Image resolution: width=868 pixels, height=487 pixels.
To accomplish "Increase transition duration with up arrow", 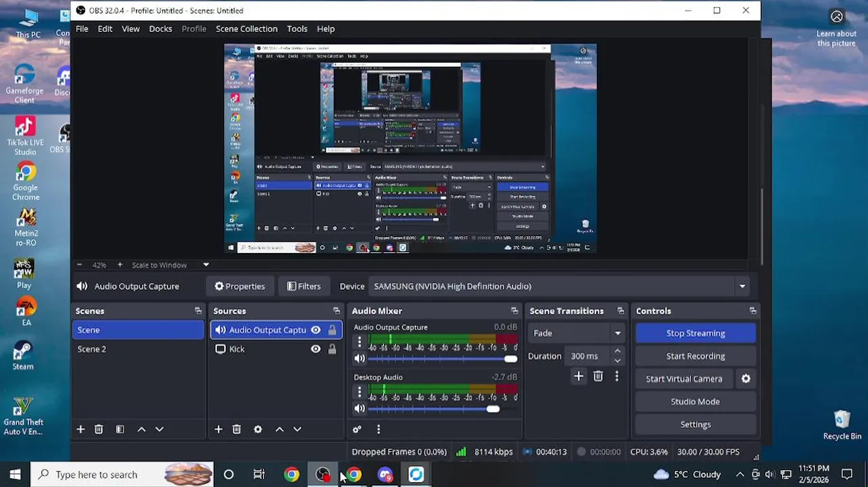I will (x=617, y=352).
